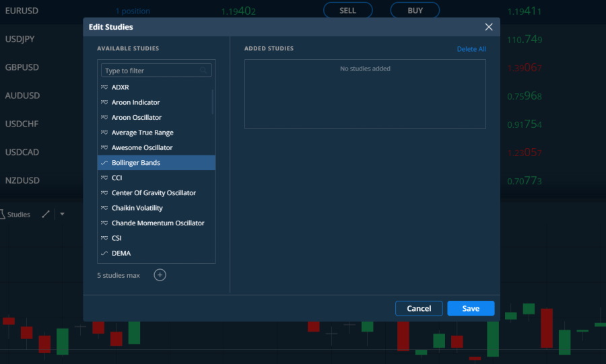Click the Cancel button
The image size is (606, 364).
(x=419, y=308)
